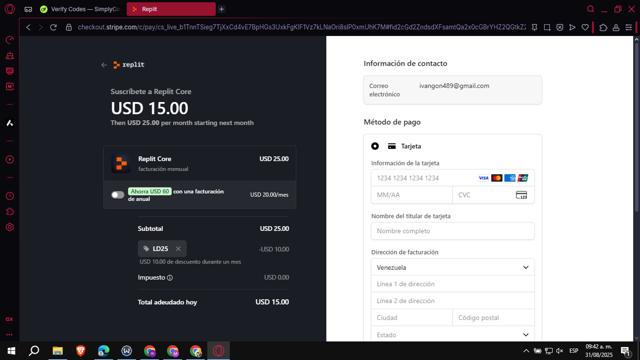Launch Brave browser from the taskbar
The height and width of the screenshot is (360, 640).
pos(80,351)
